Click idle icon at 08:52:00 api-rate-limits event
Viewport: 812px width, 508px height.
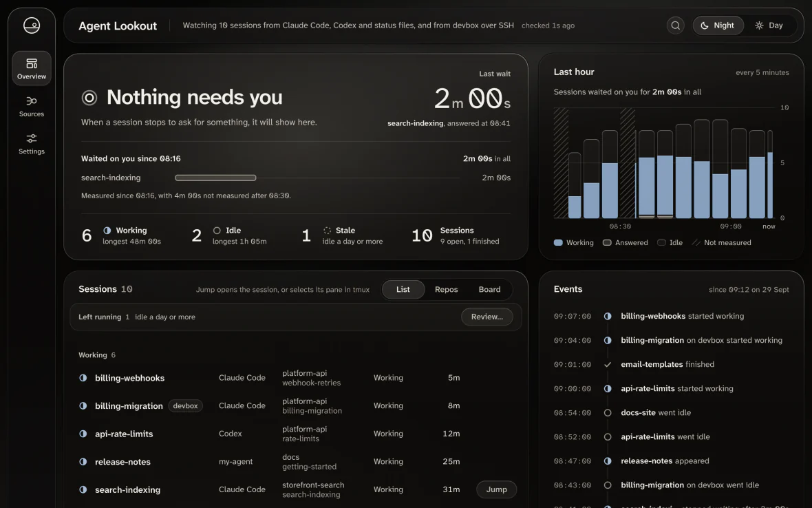pos(608,437)
